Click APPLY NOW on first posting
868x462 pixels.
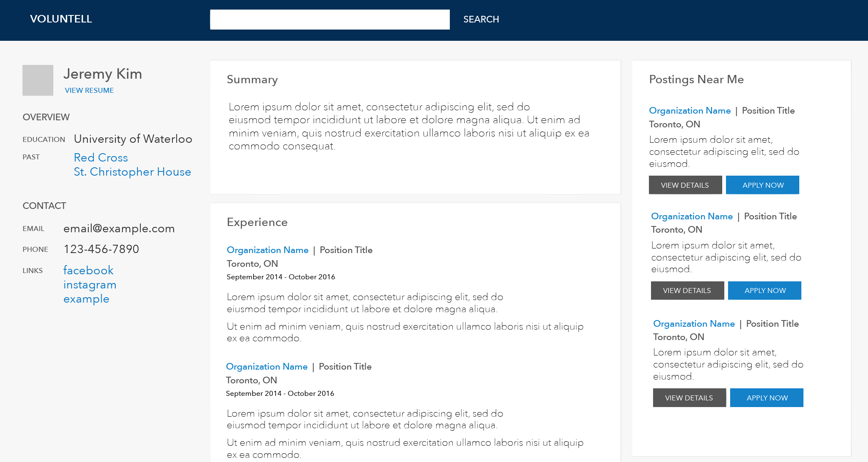point(762,185)
